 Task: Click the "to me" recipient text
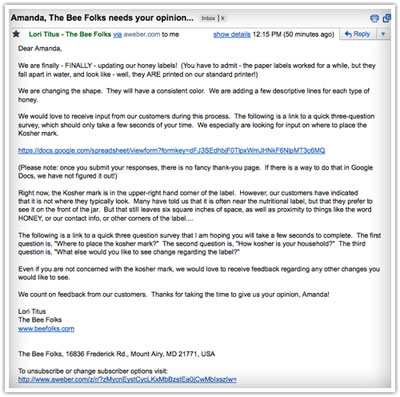click(x=170, y=34)
